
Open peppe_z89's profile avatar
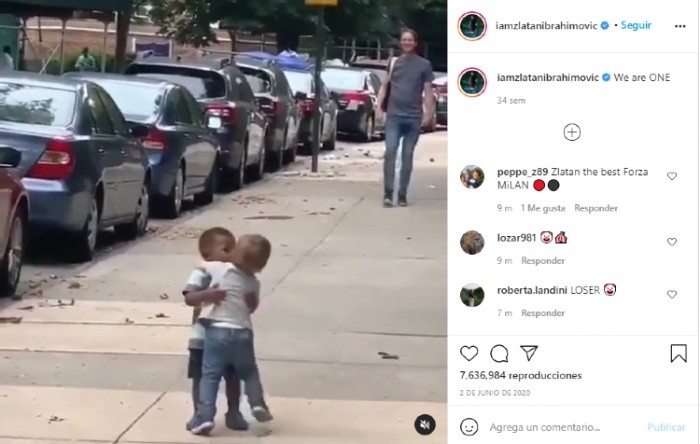coord(472,177)
